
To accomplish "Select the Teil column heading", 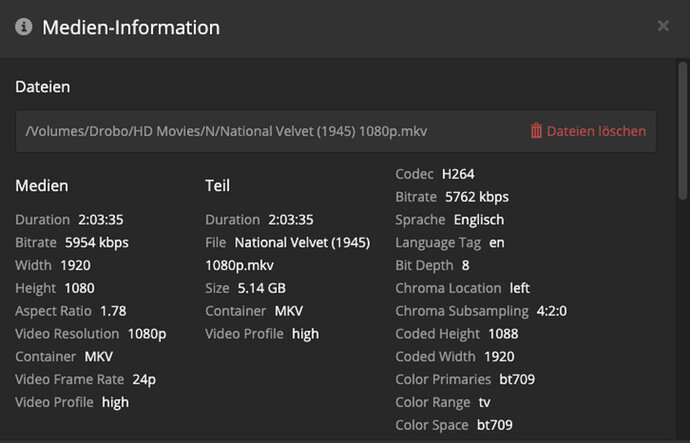I will 217,185.
